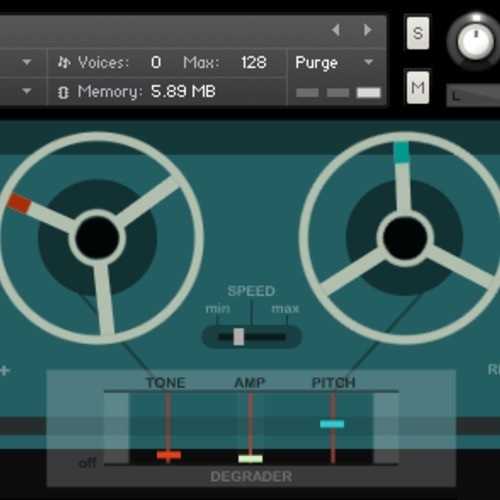Toggle the Mute M button
Viewport: 500px width, 500px height.
418,88
